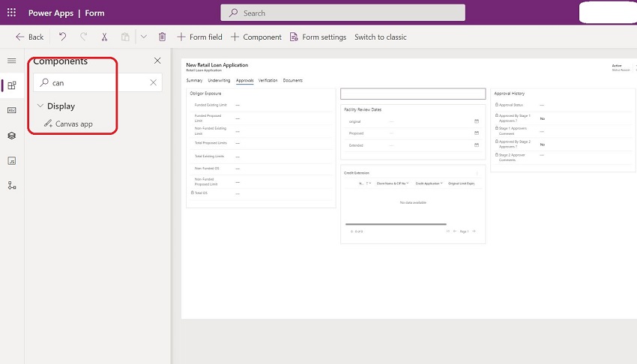Open Form settings
The height and width of the screenshot is (364, 637).
(x=318, y=37)
